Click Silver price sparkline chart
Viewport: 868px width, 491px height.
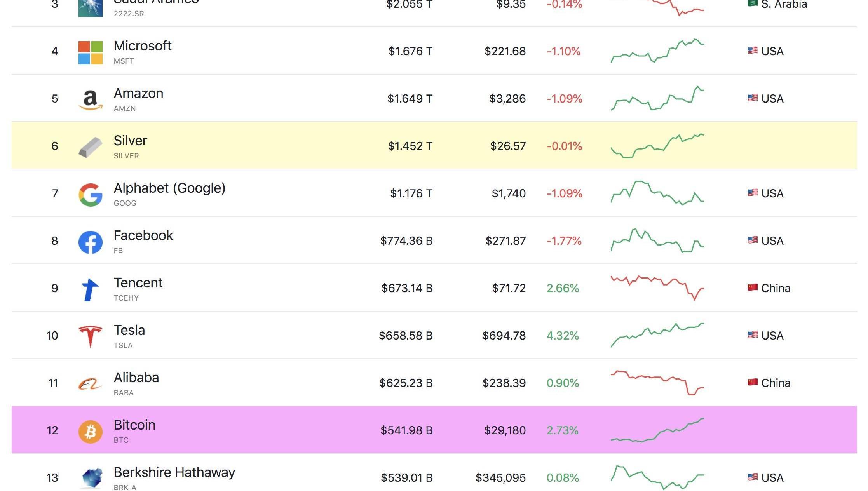point(657,146)
